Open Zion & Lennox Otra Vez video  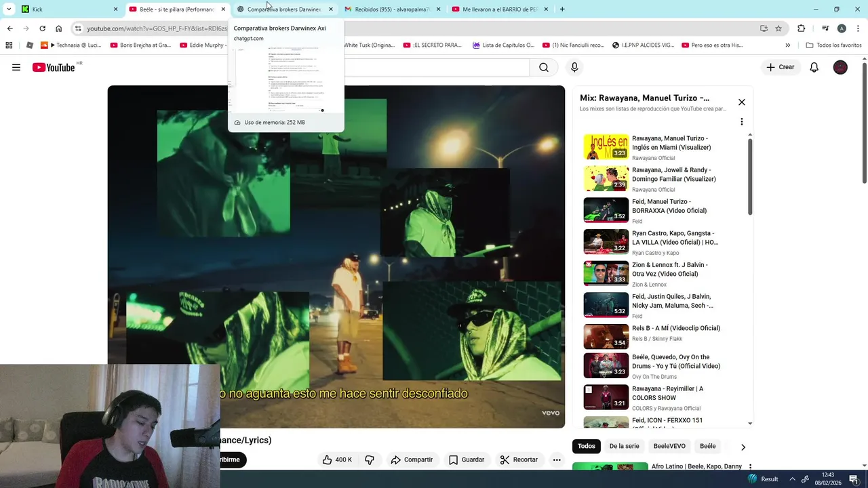(x=651, y=274)
